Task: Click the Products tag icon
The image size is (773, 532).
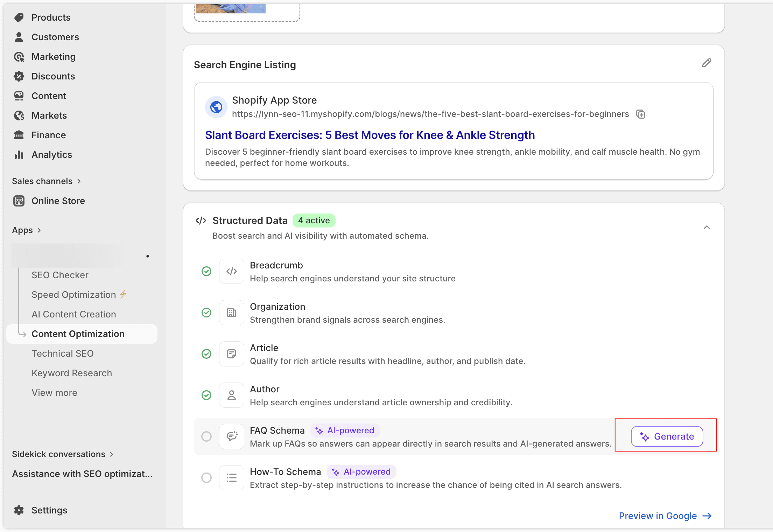Action: [19, 17]
